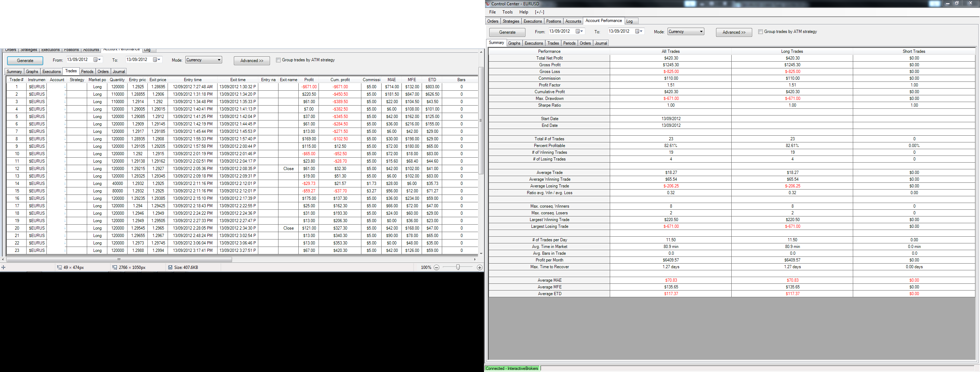980x372 pixels.
Task: Switch to Strategies tab in Control Center
Action: tap(511, 21)
